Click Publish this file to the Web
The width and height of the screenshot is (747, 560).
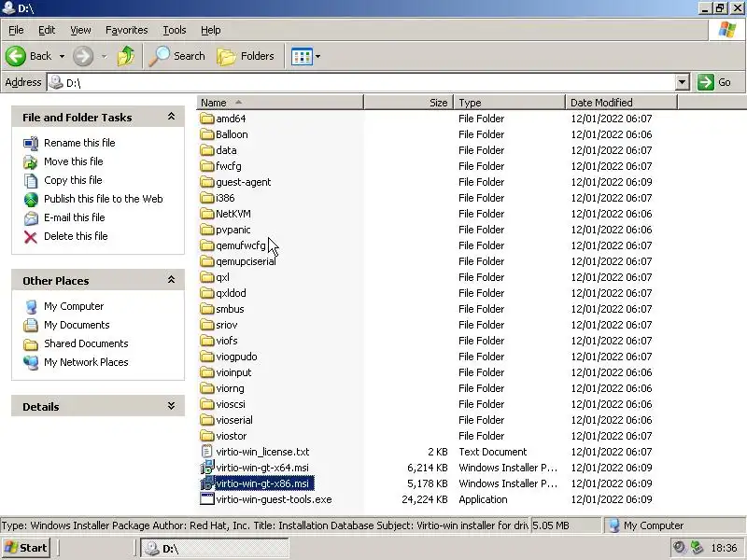tap(104, 199)
